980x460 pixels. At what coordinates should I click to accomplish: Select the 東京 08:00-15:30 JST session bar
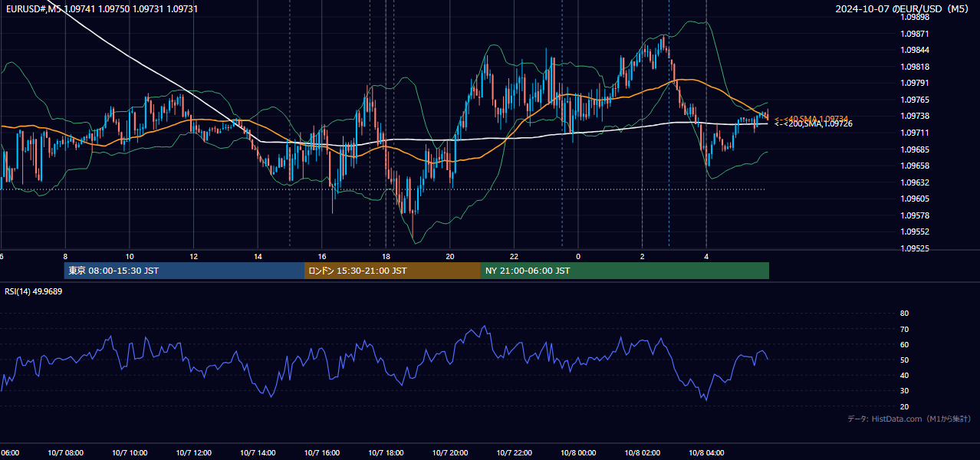(x=184, y=271)
